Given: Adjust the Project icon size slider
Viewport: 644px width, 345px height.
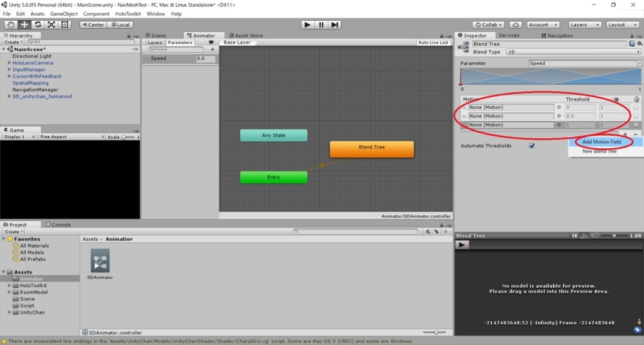Looking at the screenshot, I should coord(435,332).
